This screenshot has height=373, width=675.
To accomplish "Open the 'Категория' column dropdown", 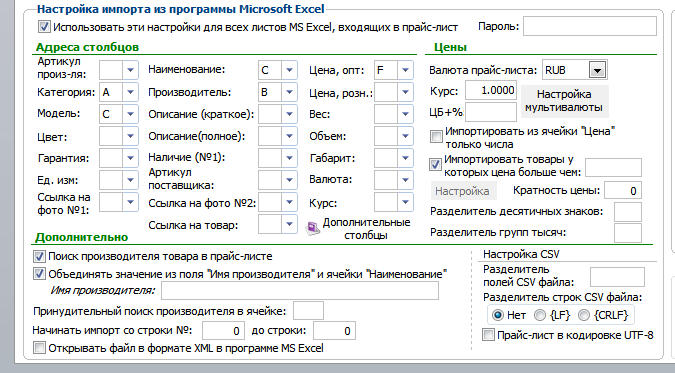I will pyautogui.click(x=130, y=92).
